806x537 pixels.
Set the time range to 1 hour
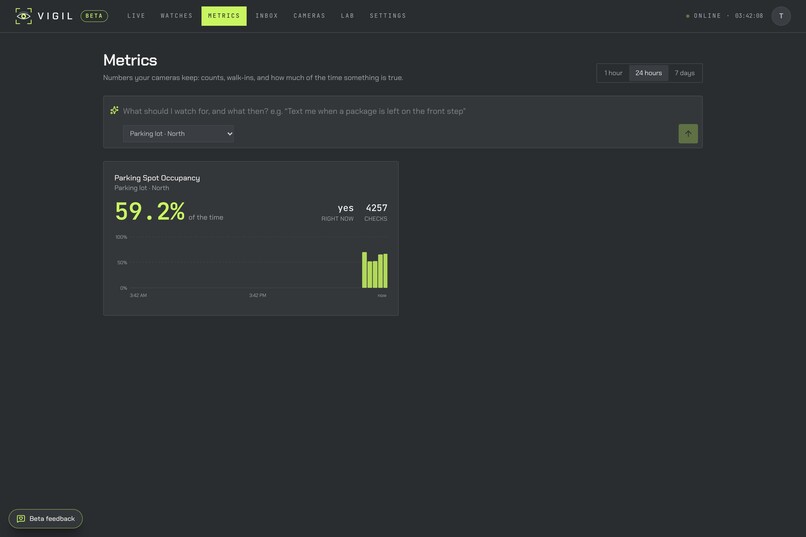tap(613, 73)
